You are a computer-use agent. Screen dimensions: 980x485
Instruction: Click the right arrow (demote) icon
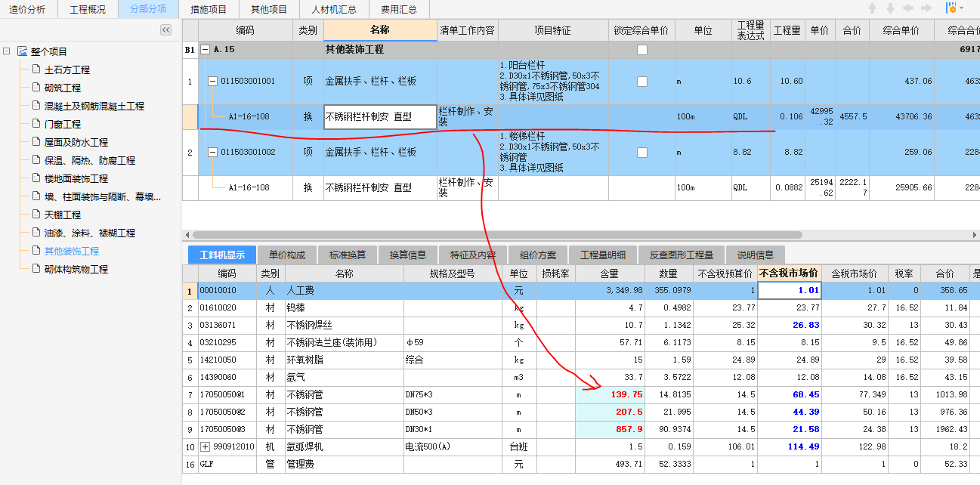[x=926, y=8]
